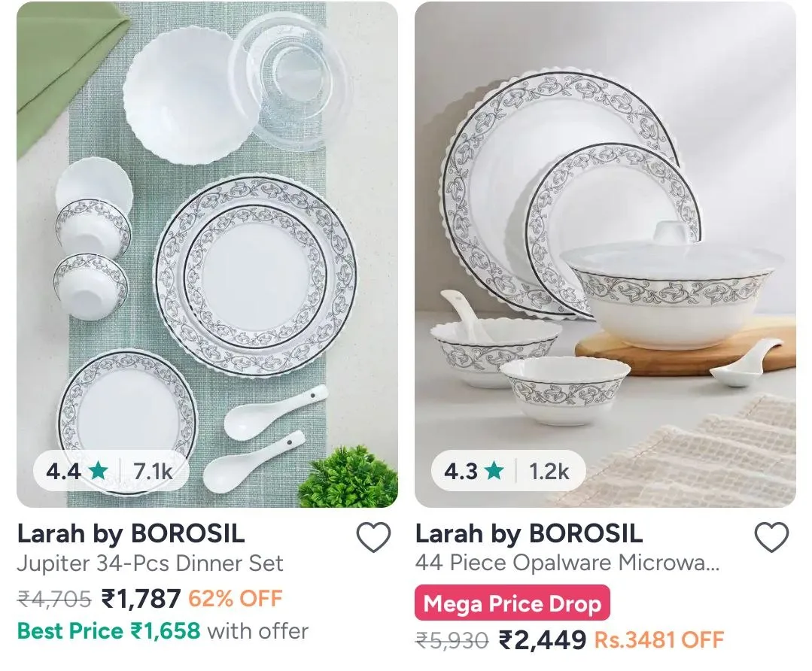
Task: Click 44 Piece Opalware Microwa... product name
Action: pyautogui.click(x=567, y=563)
